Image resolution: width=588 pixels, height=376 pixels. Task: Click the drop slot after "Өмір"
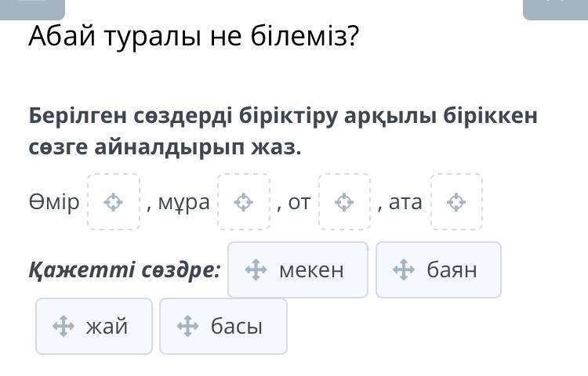114,202
